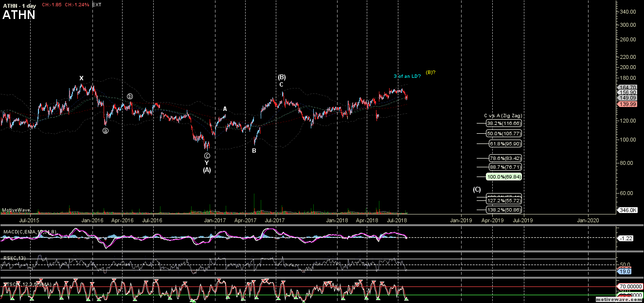Click the Jan-2017 date on time axis

point(215,220)
